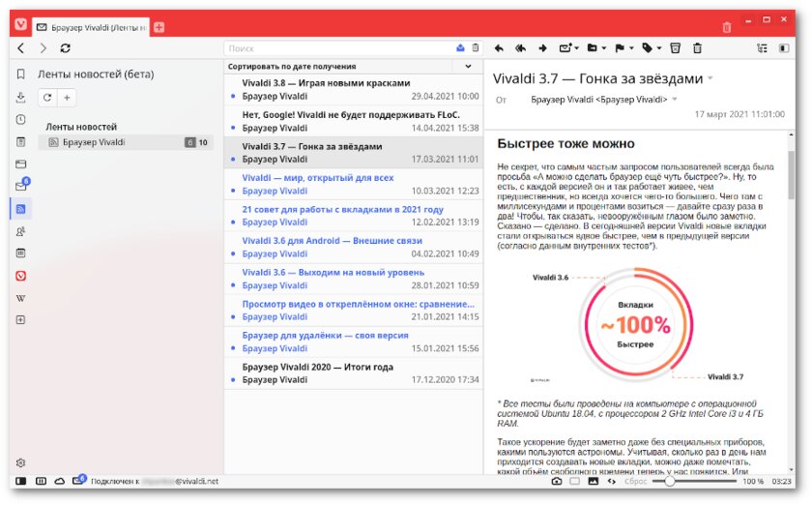Select the Браузер Vivaldi feed

click(x=126, y=142)
